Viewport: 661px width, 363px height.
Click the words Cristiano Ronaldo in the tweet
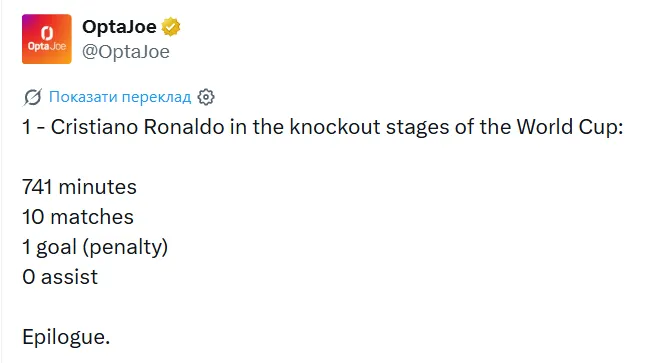click(x=137, y=127)
